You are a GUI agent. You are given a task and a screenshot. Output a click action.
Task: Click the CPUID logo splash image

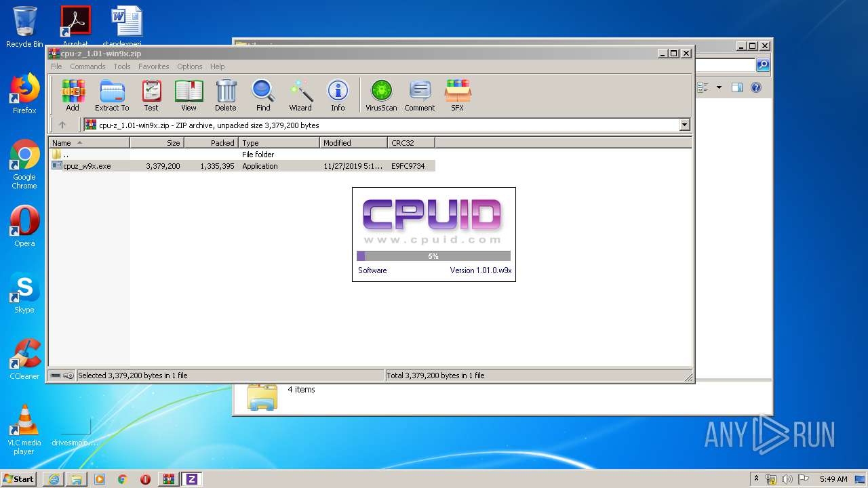(433, 221)
